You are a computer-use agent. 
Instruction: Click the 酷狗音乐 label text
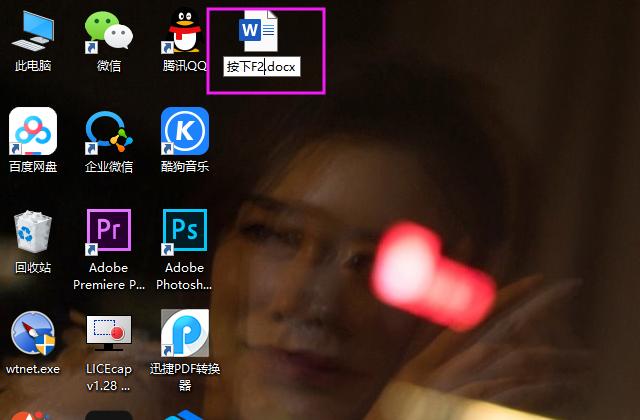point(184,167)
